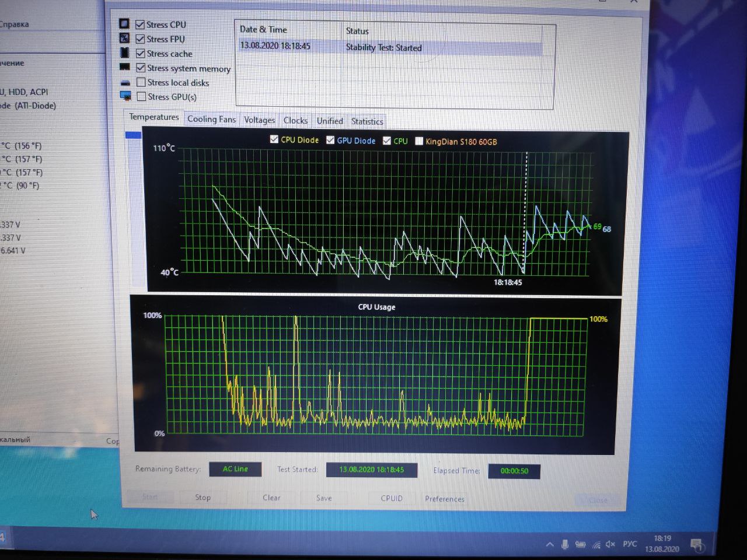747x560 pixels.
Task: Click the memory module icon
Action: coord(125,67)
